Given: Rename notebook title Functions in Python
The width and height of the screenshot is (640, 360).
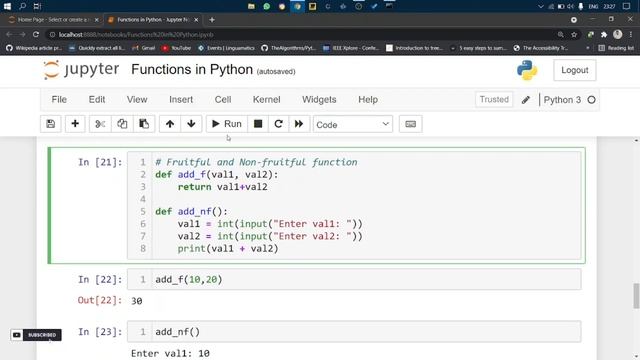Looking at the screenshot, I should (x=192, y=69).
